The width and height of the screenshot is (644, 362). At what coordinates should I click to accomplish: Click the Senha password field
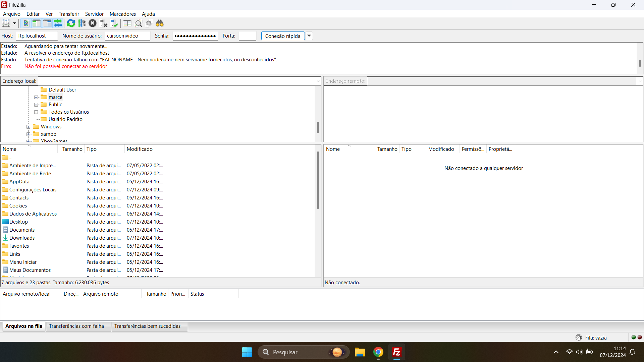pyautogui.click(x=195, y=36)
